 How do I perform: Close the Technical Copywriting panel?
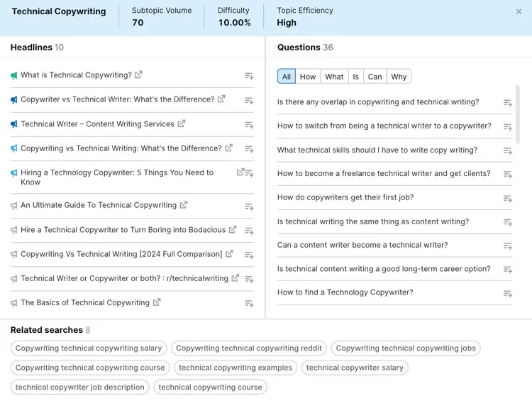[x=519, y=12]
